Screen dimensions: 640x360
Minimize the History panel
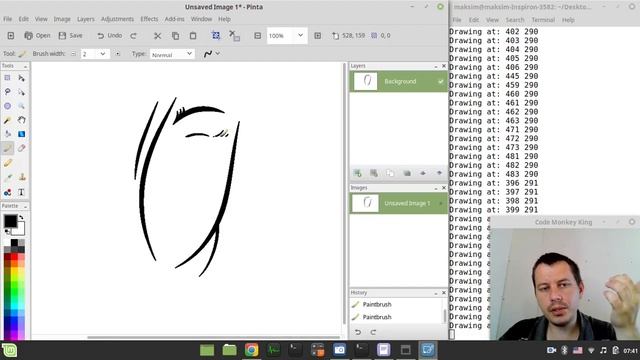click(x=436, y=293)
